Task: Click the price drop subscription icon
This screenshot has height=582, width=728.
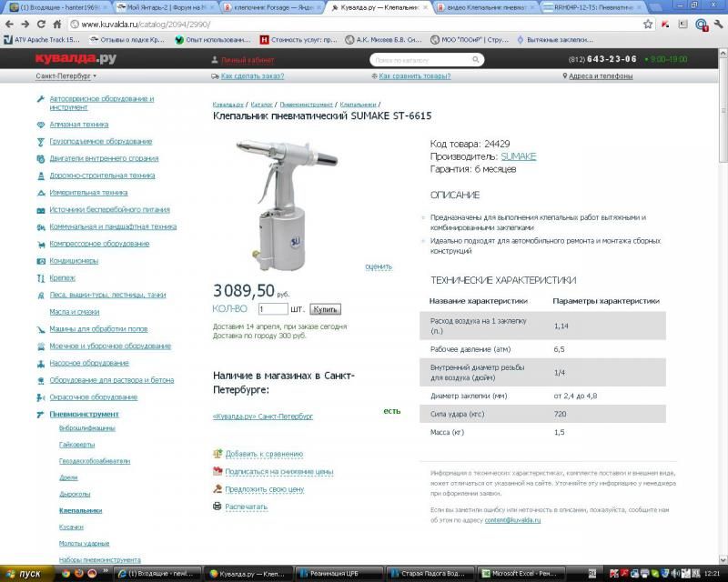Action: pyautogui.click(x=217, y=471)
